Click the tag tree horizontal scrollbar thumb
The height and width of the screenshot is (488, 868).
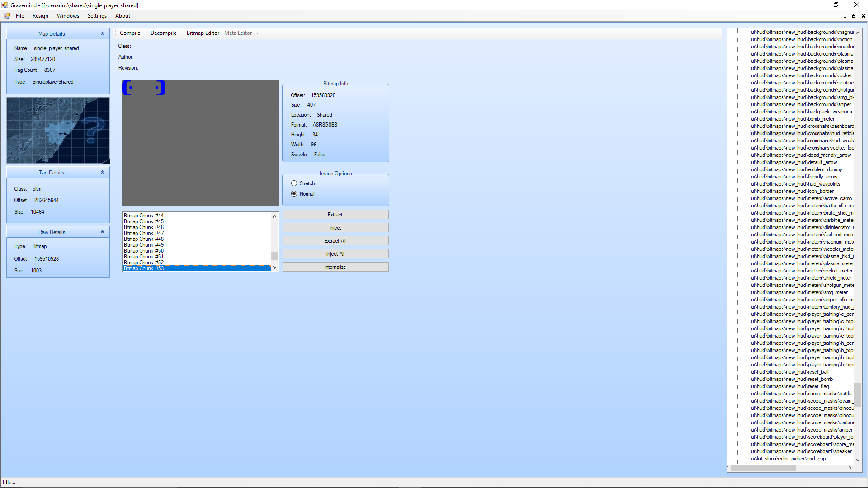763,468
